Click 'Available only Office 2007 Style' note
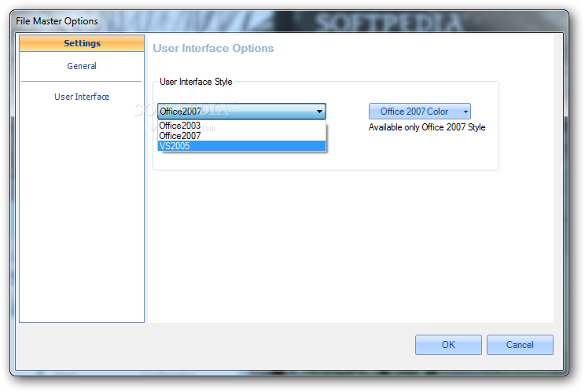 [x=427, y=127]
